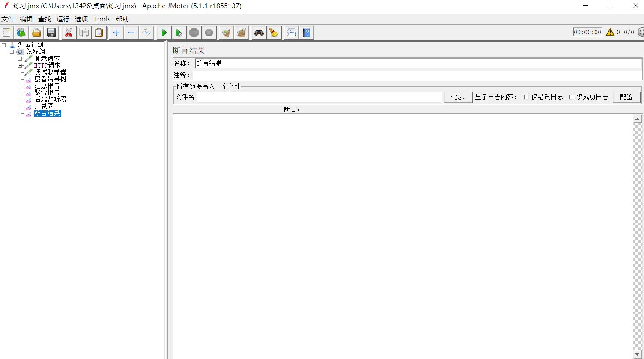Select 察看结果树 listener

(50, 79)
